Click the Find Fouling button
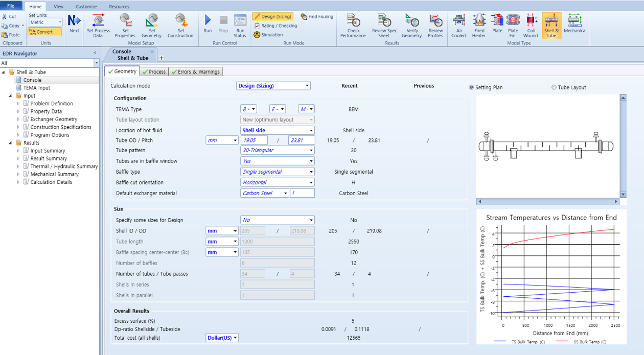This screenshot has width=644, height=355. [317, 17]
